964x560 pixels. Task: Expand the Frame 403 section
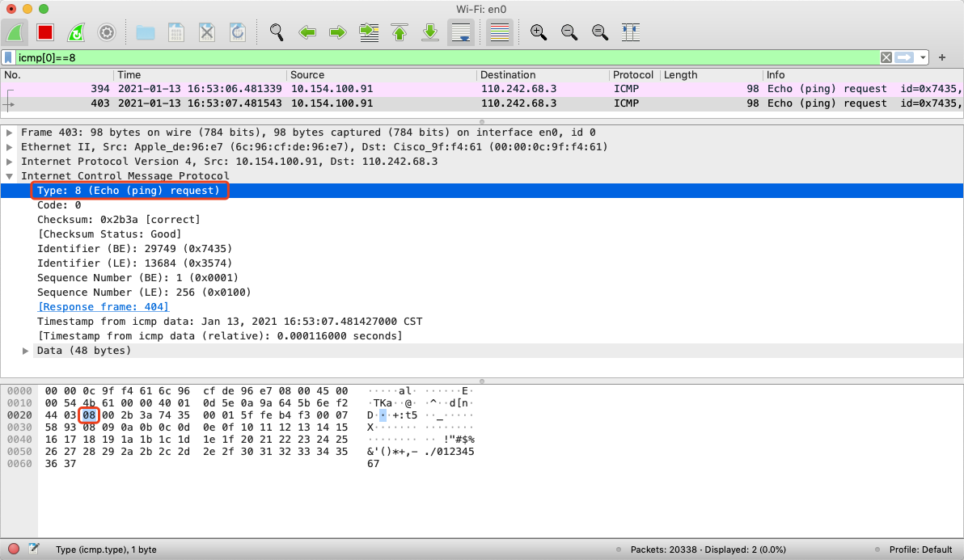pos(9,132)
